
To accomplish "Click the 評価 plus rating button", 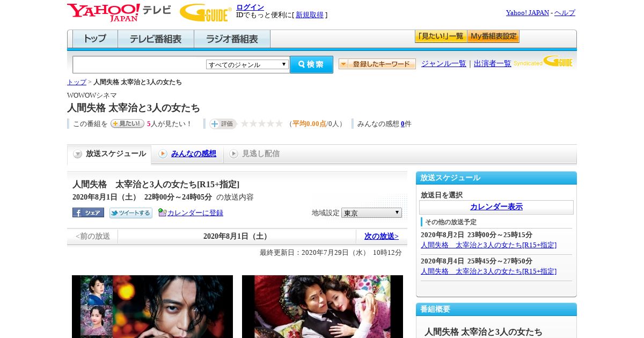I will click(223, 124).
